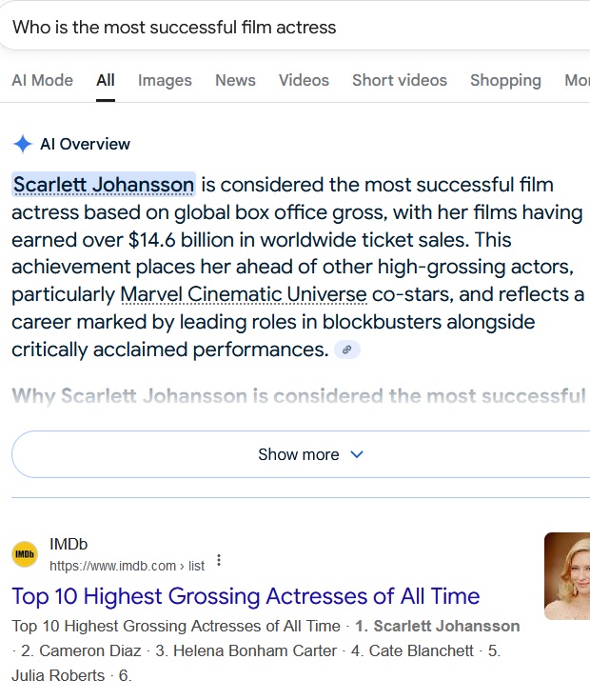Click the source link chip after 'performances'
The height and width of the screenshot is (700, 590).
click(347, 350)
